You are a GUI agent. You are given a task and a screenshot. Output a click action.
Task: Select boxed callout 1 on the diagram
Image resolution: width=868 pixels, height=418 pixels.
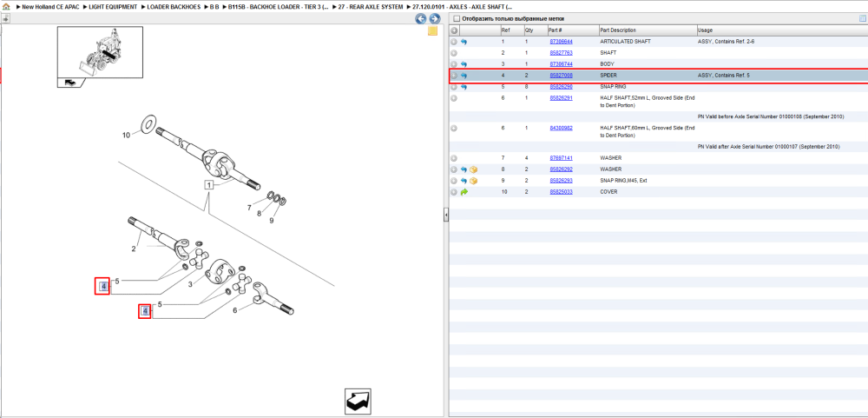click(209, 186)
